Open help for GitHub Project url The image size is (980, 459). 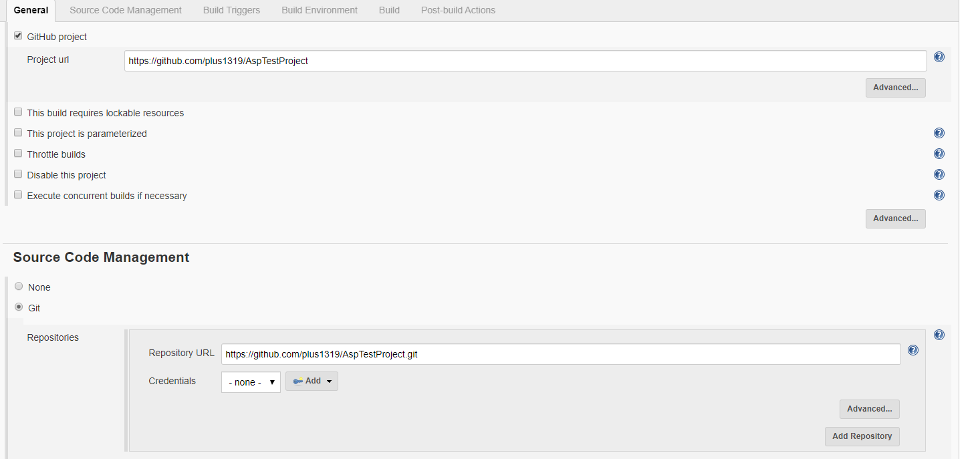[939, 57]
